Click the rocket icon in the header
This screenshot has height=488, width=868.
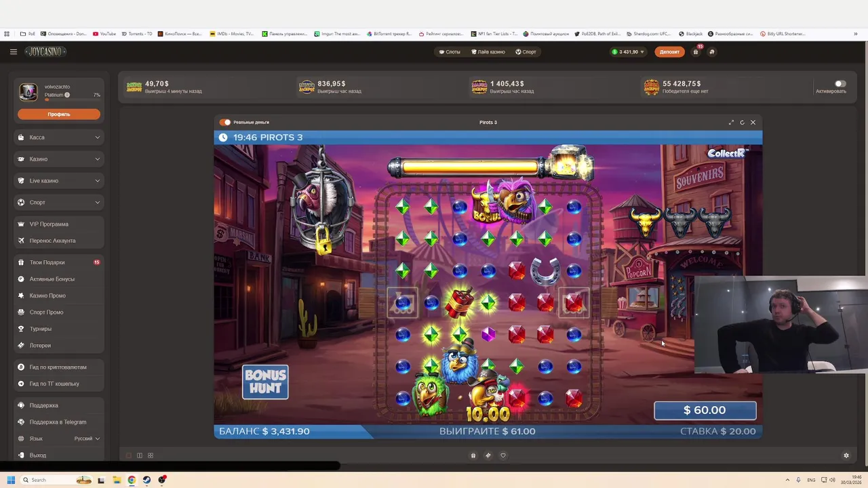[711, 52]
